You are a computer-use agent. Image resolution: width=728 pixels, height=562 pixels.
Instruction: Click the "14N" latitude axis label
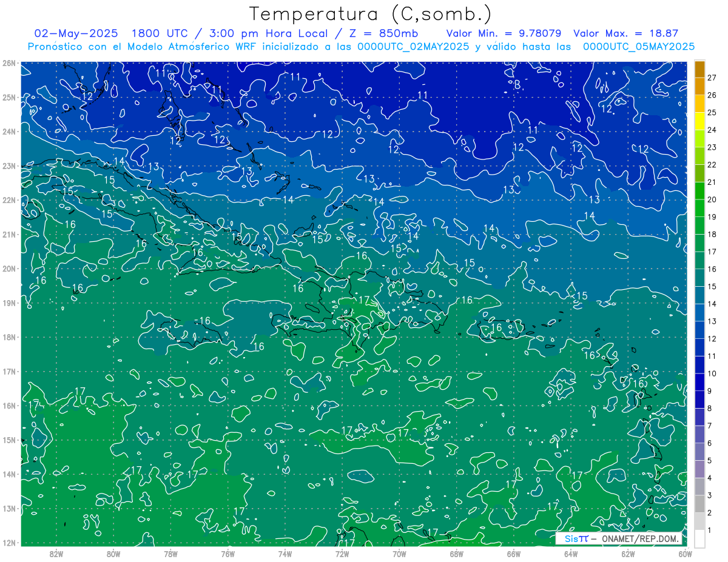[x=8, y=474]
